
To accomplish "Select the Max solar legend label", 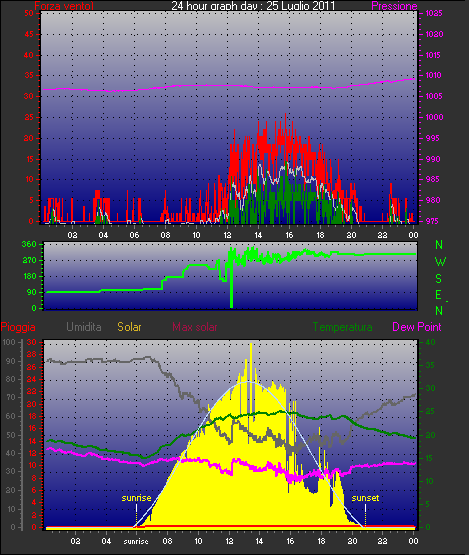I will tap(195, 327).
